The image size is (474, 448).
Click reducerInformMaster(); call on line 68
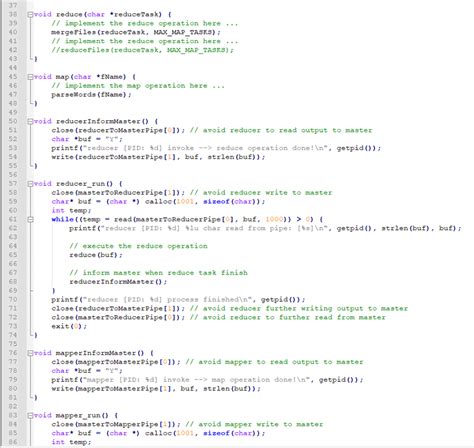[118, 282]
